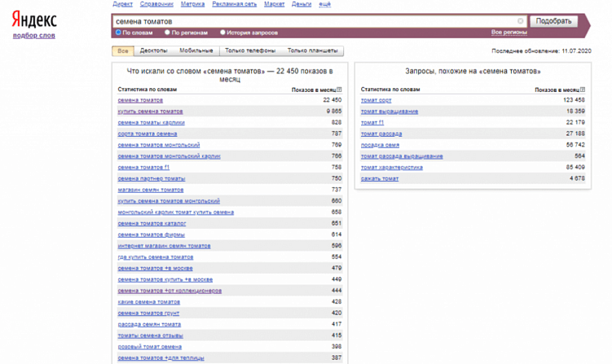Open семена томаты карлики query
Viewport: 612px width, 364px height.
(151, 122)
